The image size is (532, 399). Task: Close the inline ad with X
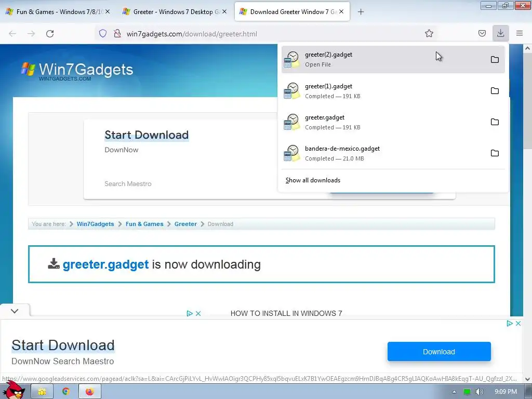tap(198, 313)
